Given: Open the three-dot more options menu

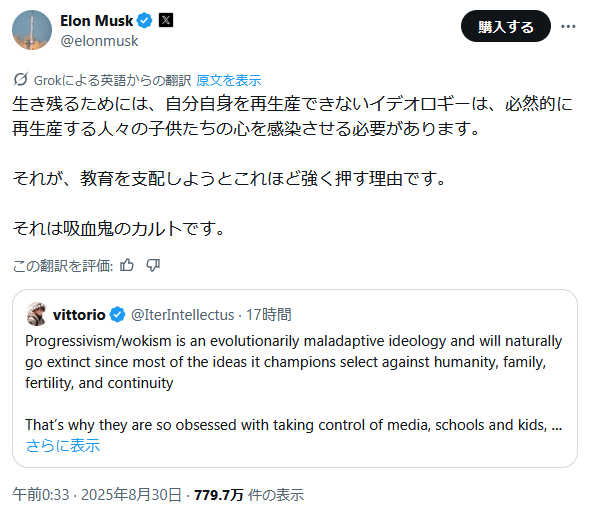Looking at the screenshot, I should pyautogui.click(x=568, y=26).
